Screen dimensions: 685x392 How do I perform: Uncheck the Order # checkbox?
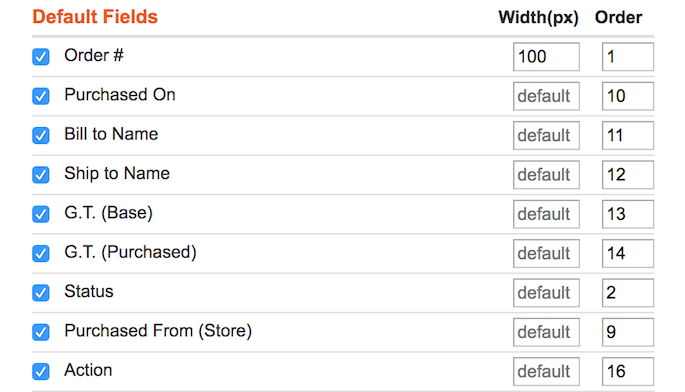[41, 57]
